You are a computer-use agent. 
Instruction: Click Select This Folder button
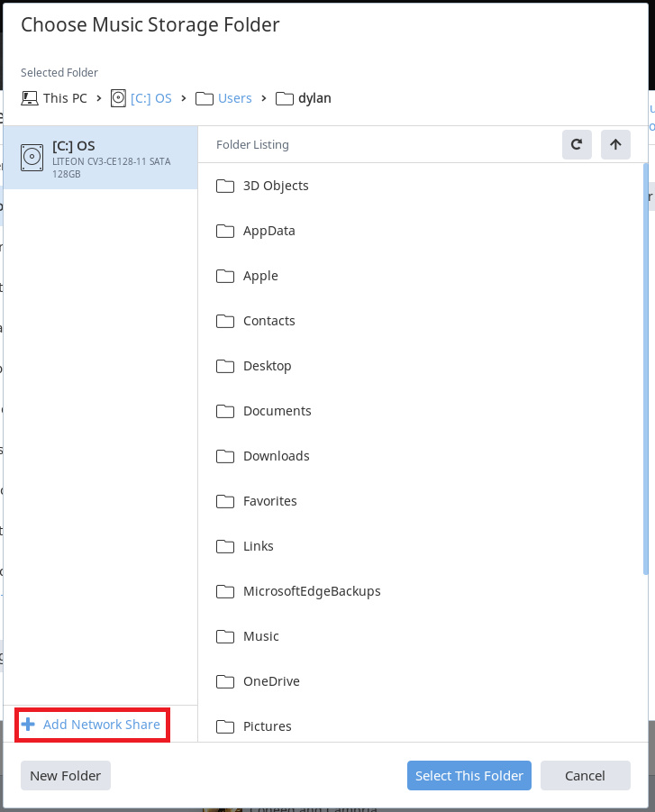(469, 776)
